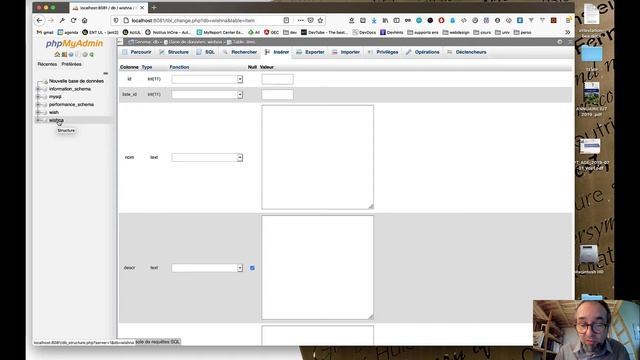Click the DevDocs bookmark

[364, 32]
